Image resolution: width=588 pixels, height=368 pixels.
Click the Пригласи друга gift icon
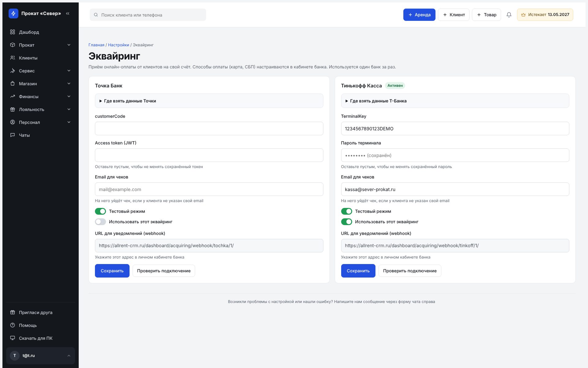pos(13,312)
